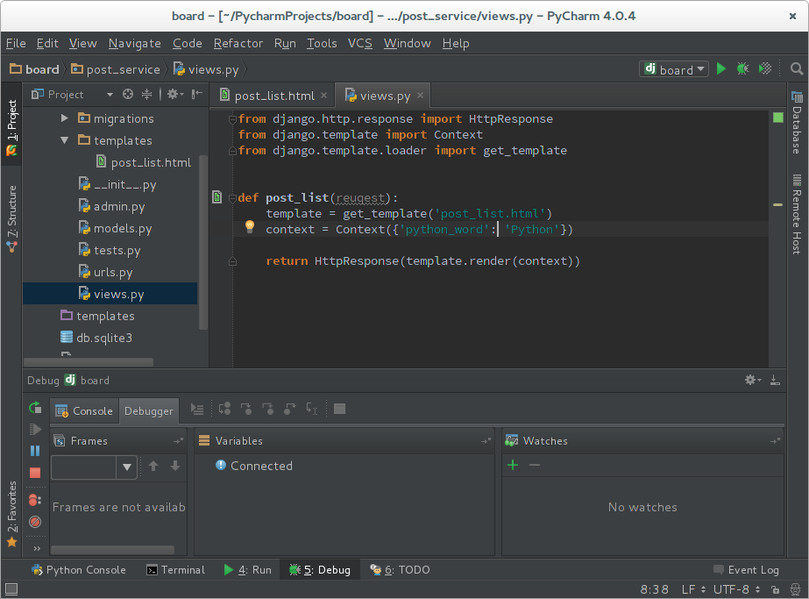Collapse the templates folder under post_service
Screen dimensions: 809x599
(64, 140)
